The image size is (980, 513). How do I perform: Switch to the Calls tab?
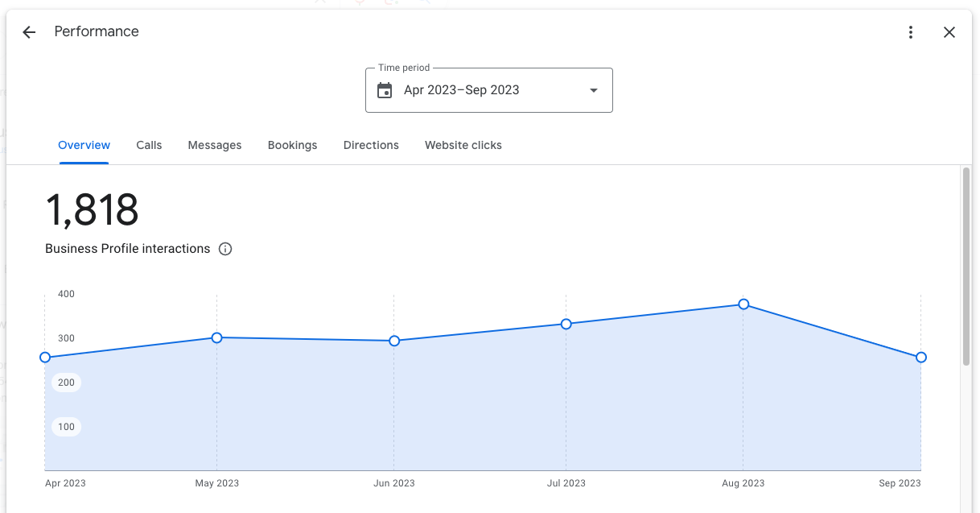click(x=149, y=145)
